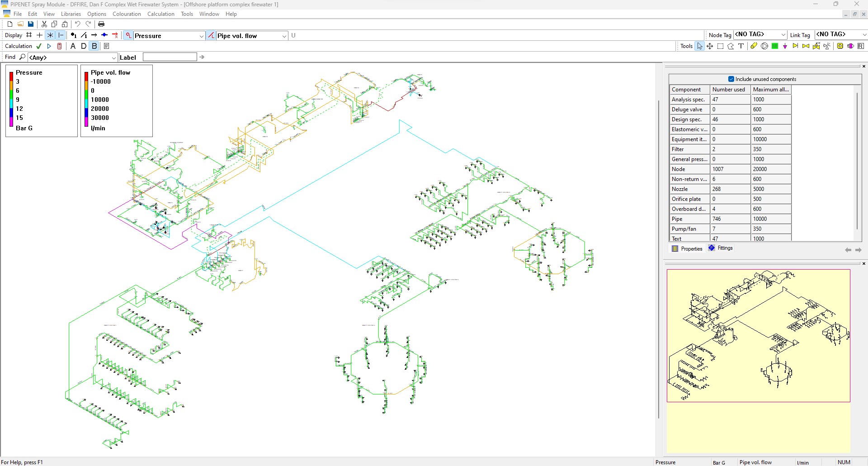The width and height of the screenshot is (868, 466).
Task: Select the polygon area selection tool
Action: pyautogui.click(x=731, y=46)
